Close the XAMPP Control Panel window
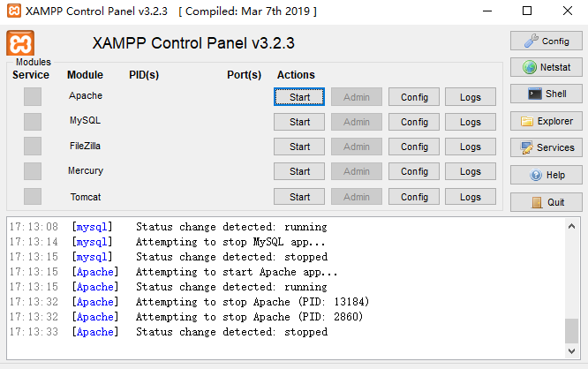 [568, 11]
